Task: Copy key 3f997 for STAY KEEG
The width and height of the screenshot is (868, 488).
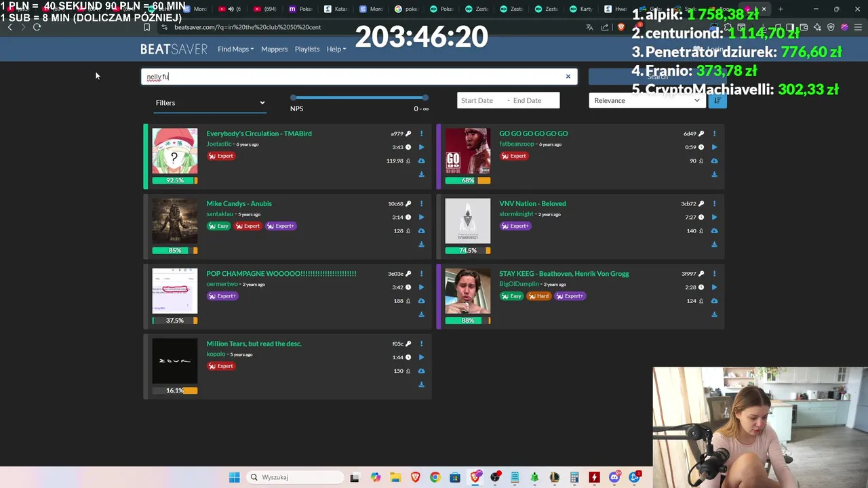Action: coord(701,273)
